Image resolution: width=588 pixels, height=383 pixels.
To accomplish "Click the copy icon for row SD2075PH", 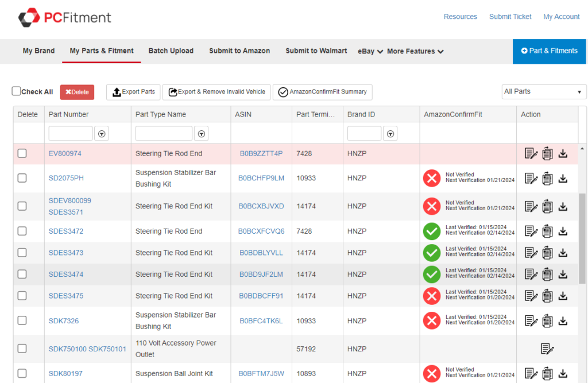I will click(547, 179).
